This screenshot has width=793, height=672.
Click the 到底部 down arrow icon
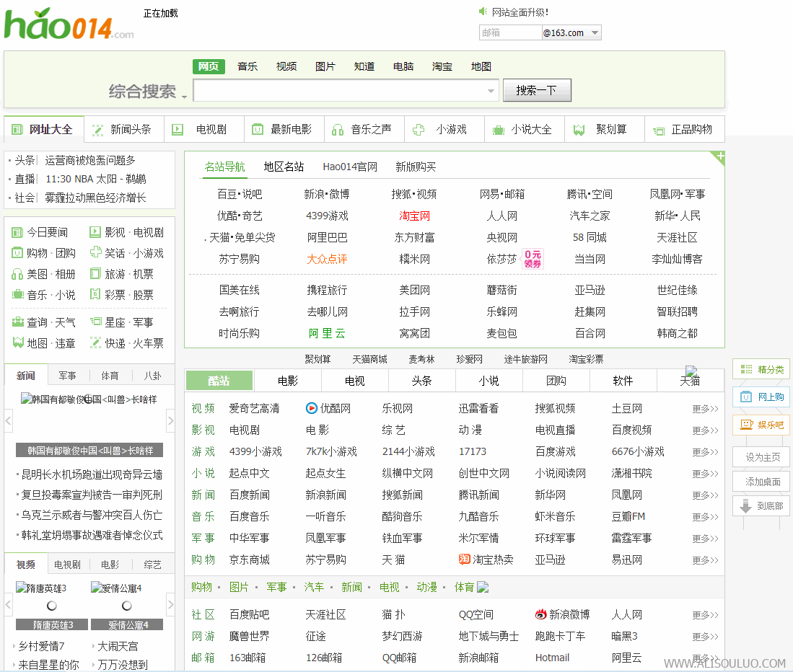[745, 505]
